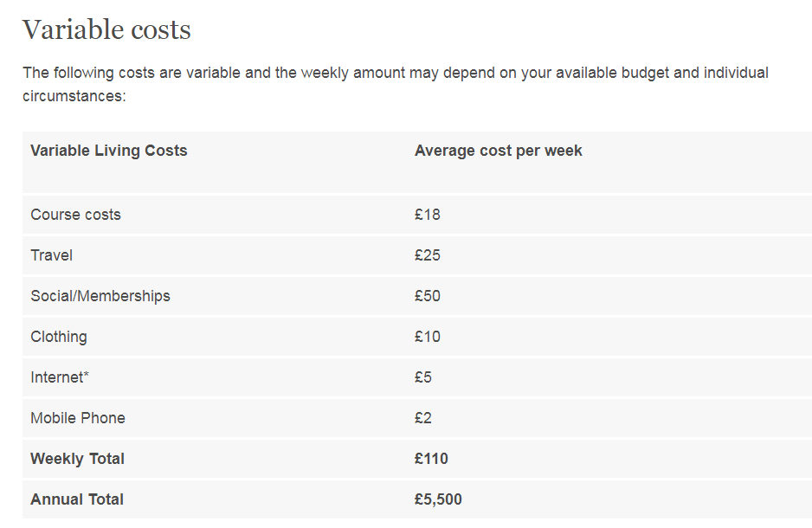Select the "Internet*" row label
Viewport: 812px width, 528px height.
click(60, 377)
